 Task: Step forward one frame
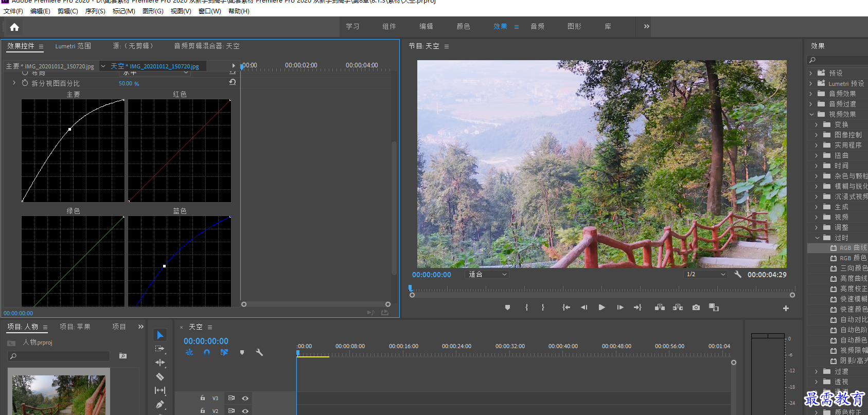(x=620, y=308)
